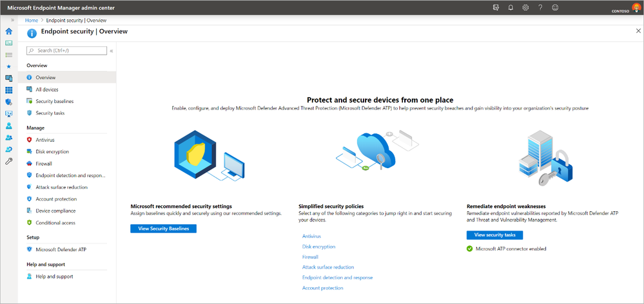Click the cloud with magnifier illustration

tap(376, 150)
